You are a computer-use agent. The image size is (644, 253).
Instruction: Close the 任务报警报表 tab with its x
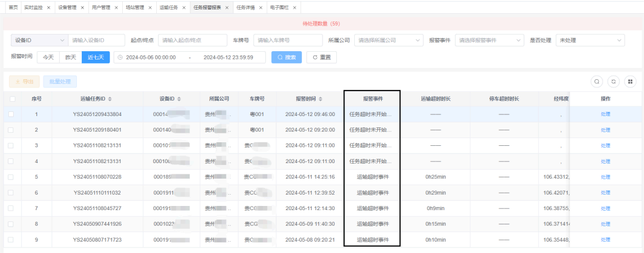pos(227,8)
